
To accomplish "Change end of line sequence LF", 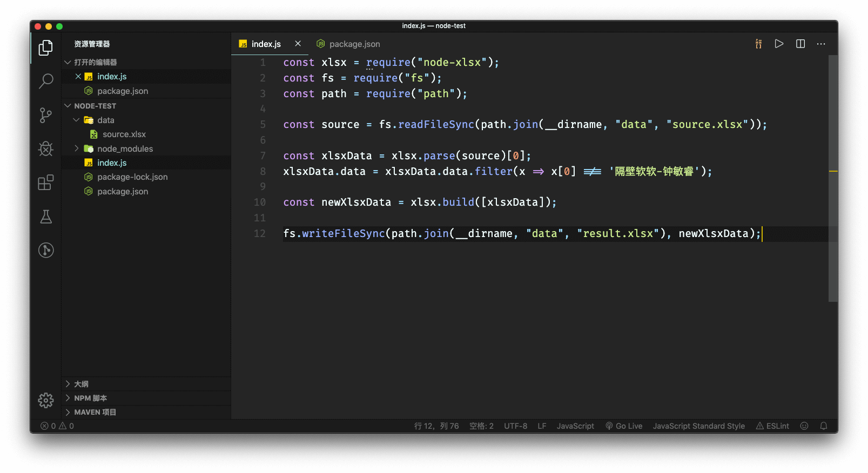I will click(542, 426).
